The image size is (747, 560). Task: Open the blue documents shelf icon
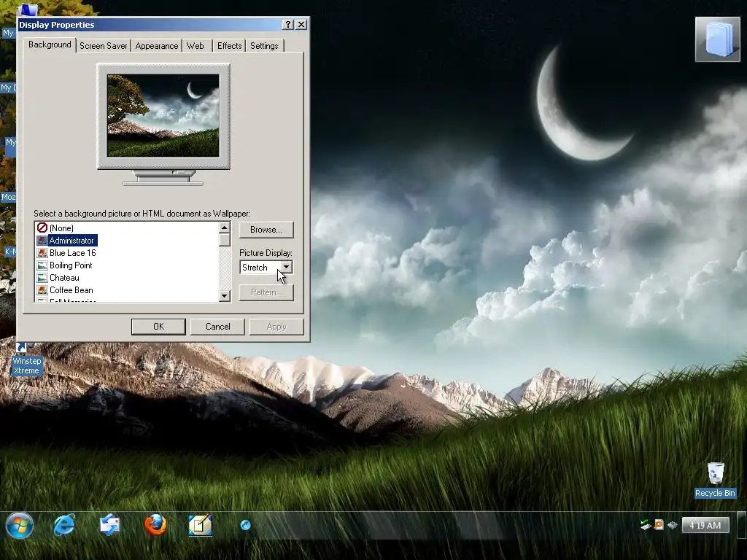click(718, 39)
